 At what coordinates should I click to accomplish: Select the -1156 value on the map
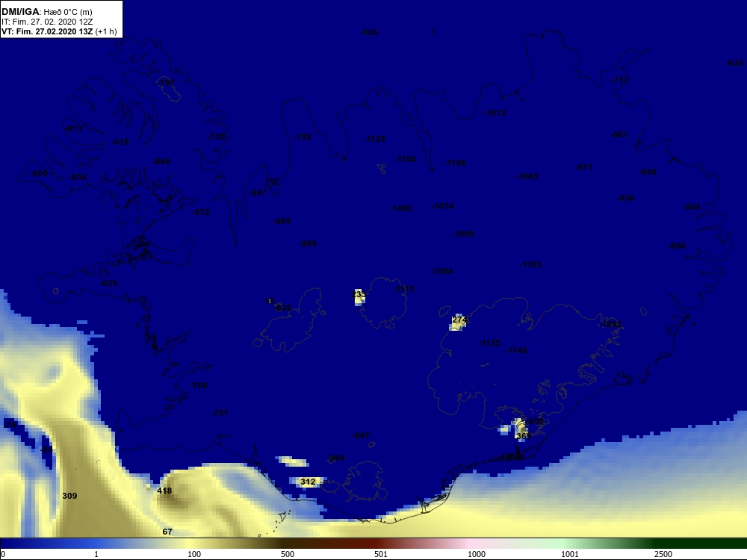455,163
